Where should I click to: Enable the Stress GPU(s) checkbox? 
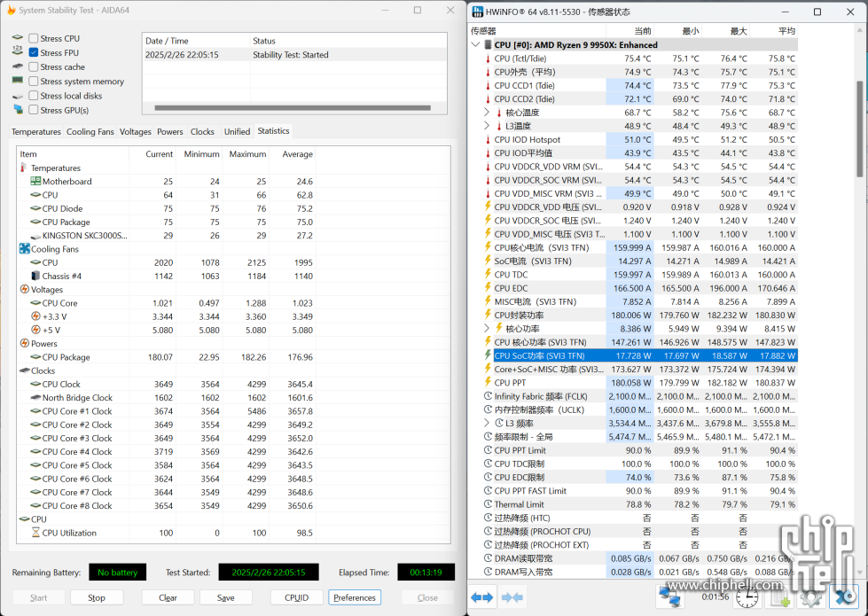[x=34, y=110]
